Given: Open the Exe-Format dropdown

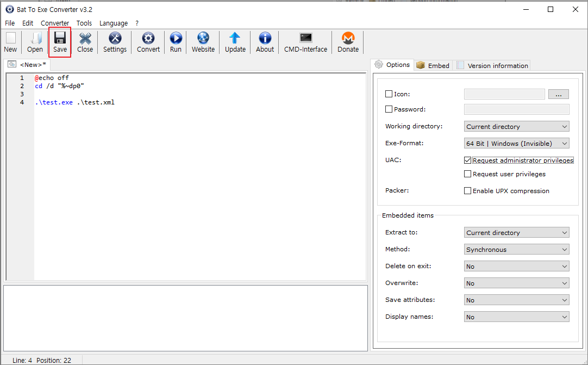Looking at the screenshot, I should coord(516,144).
